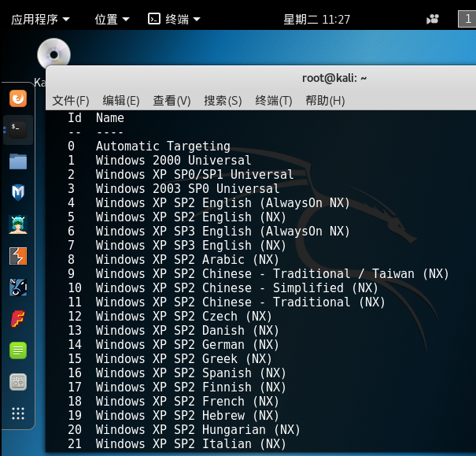
Task: Open the green notes dock icon
Action: 18,350
